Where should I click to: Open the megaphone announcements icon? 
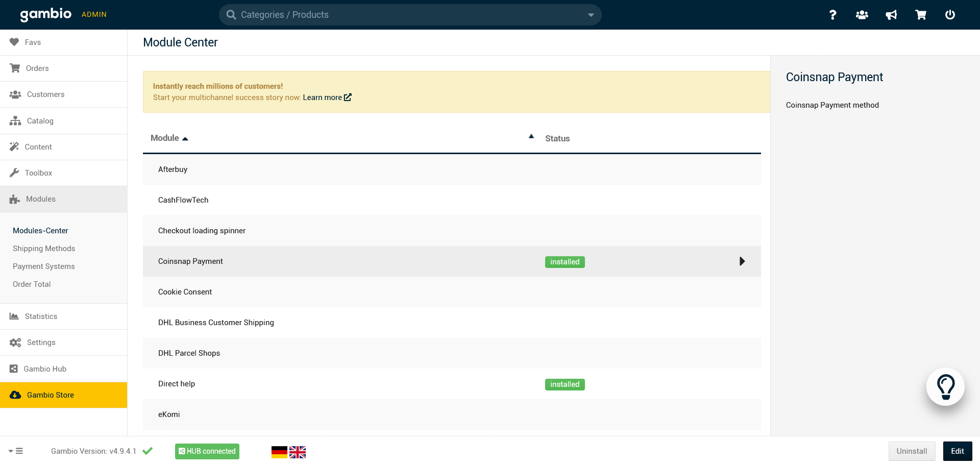[x=891, y=15]
